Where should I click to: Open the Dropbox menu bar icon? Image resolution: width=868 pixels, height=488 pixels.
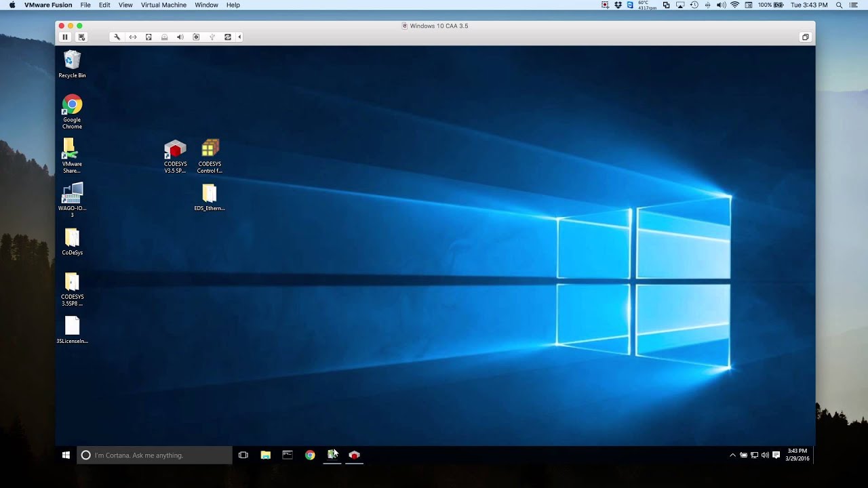click(x=618, y=5)
